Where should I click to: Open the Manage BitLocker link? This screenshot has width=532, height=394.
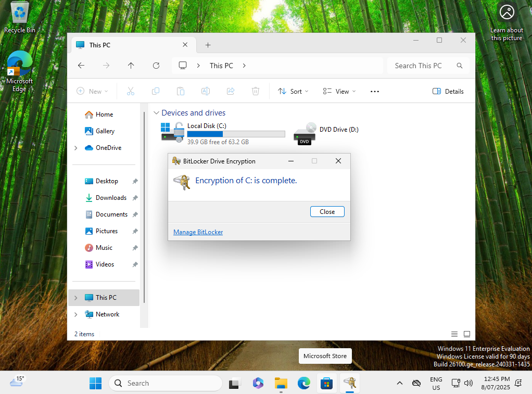[198, 232]
